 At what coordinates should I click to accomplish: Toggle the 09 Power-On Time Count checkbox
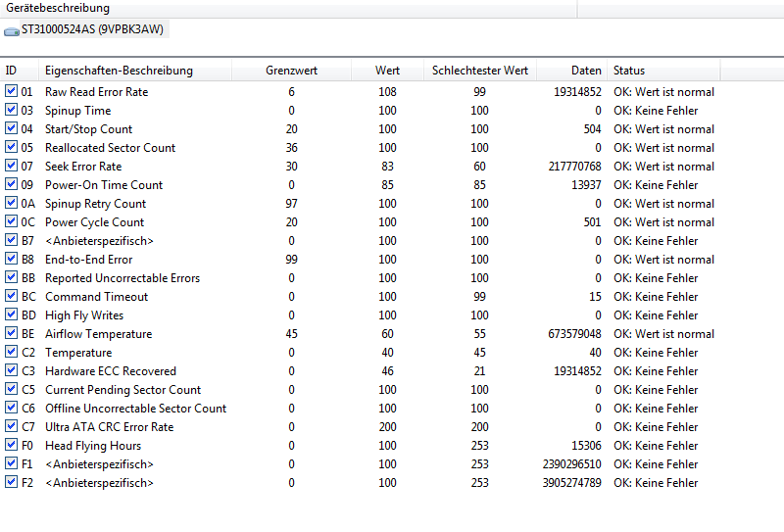(11, 184)
